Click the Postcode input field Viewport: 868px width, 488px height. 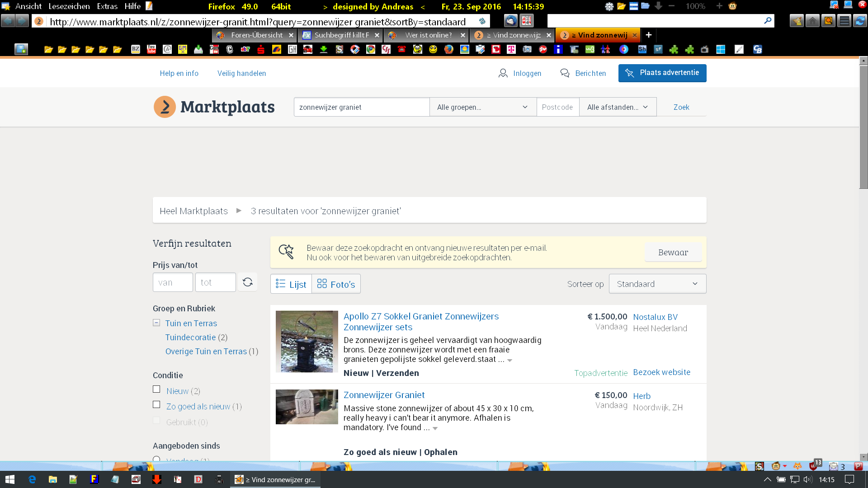pos(557,107)
